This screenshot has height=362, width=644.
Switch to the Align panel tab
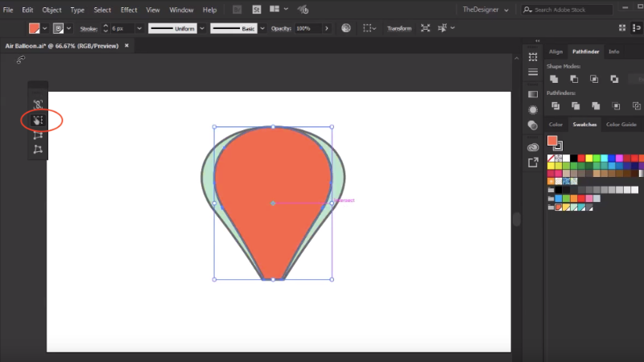pyautogui.click(x=555, y=51)
